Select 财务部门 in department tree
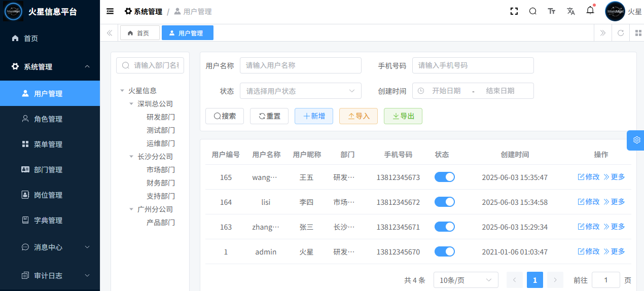The image size is (644, 291). tap(161, 183)
